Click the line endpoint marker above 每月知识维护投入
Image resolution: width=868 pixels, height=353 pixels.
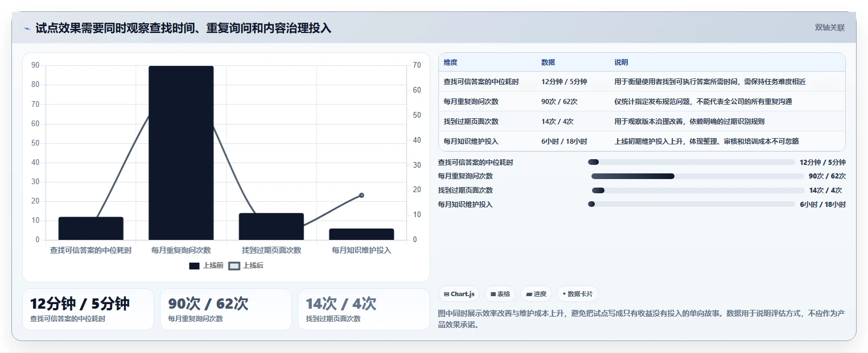coord(361,195)
